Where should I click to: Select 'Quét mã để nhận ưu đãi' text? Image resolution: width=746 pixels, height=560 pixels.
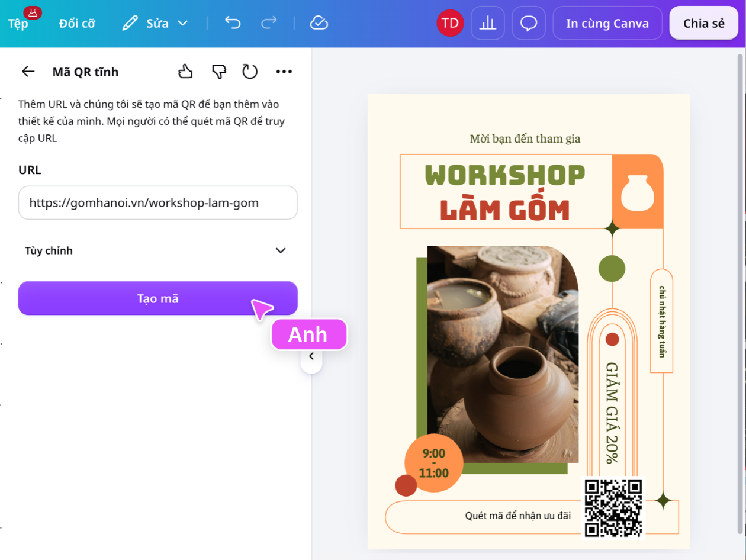click(518, 516)
